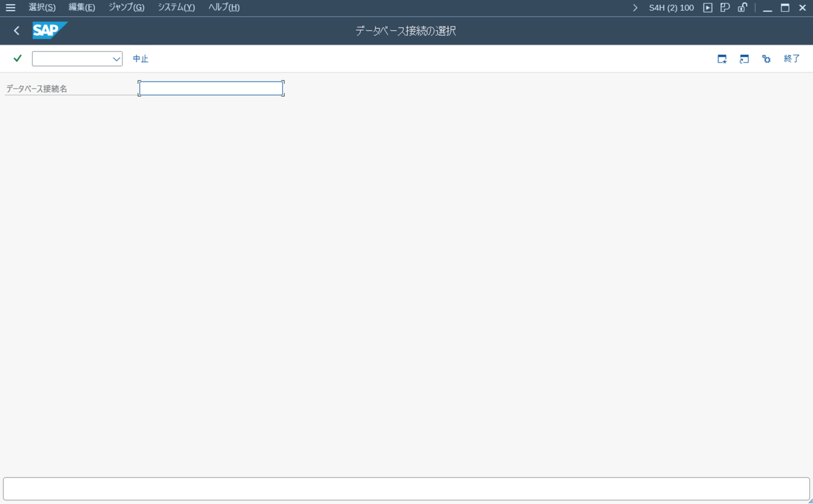Click the 中止 button
The width and height of the screenshot is (813, 504).
click(x=140, y=58)
